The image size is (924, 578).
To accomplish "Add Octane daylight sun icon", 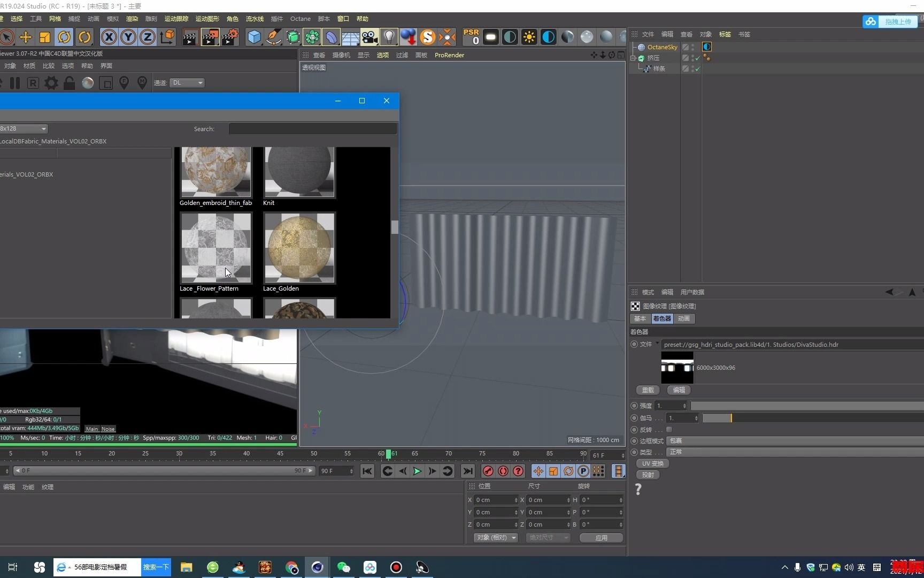I will (529, 37).
